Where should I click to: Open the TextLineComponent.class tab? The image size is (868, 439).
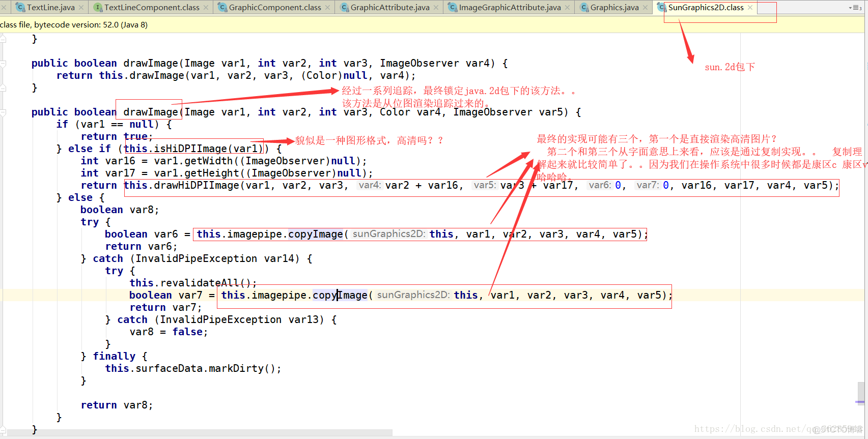pos(152,7)
